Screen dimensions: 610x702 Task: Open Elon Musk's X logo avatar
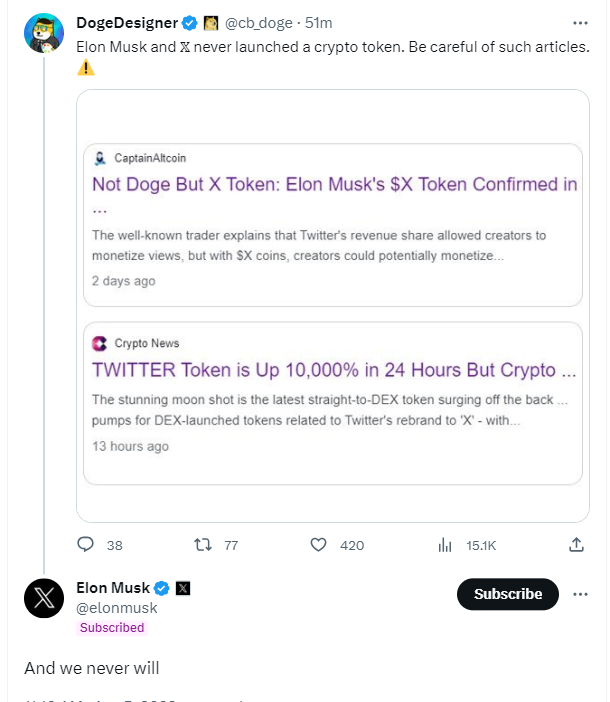coord(44,598)
